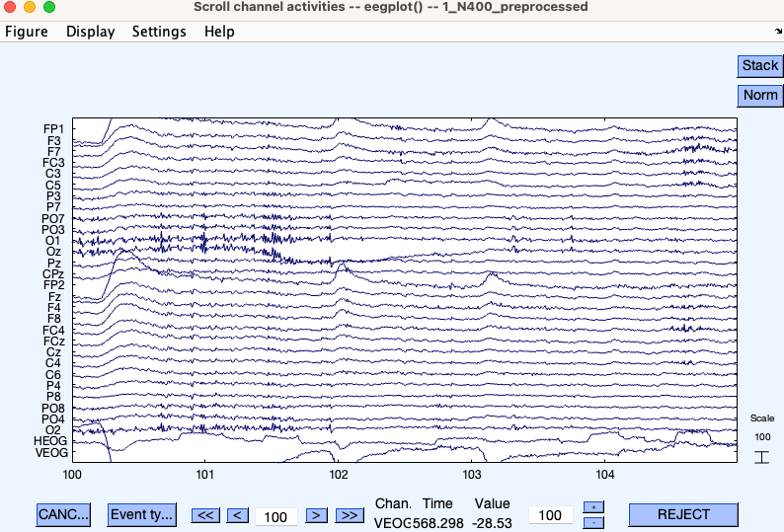The width and height of the screenshot is (784, 532).
Task: Click the toolbar arrow at menu bar right
Action: [x=777, y=33]
